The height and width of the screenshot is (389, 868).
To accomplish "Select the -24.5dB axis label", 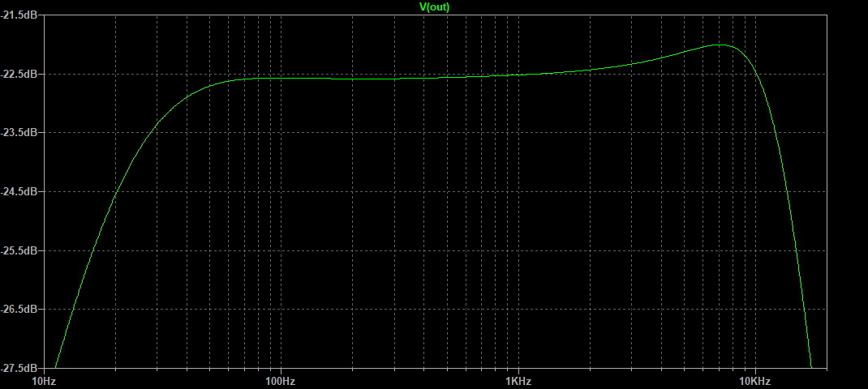I will click(19, 191).
